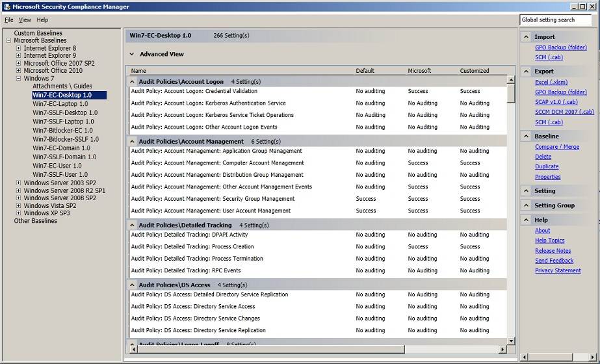Collapse the Help section chevron icon
The width and height of the screenshot is (600, 364).
[x=527, y=220]
